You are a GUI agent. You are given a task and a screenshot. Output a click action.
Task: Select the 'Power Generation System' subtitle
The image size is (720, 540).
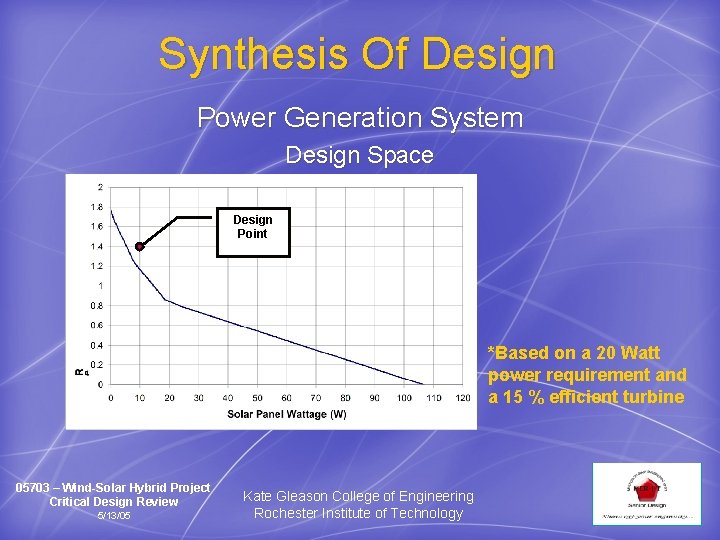pyautogui.click(x=360, y=118)
